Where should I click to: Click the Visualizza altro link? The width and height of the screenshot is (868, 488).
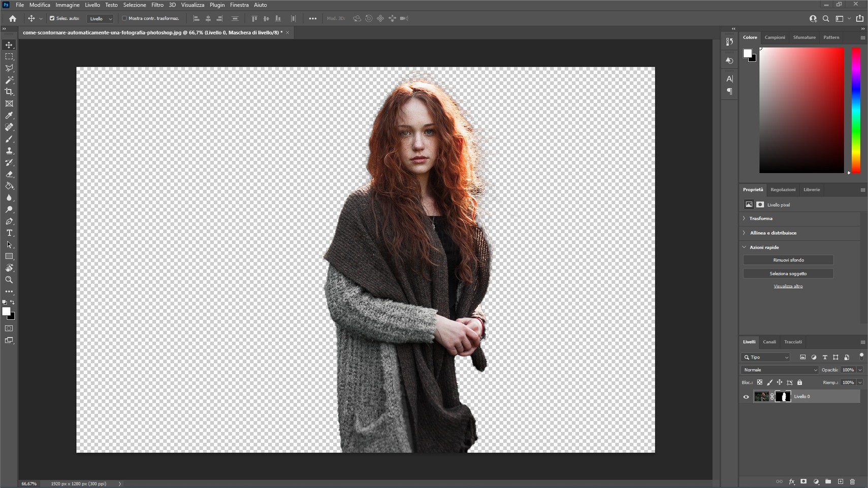(789, 285)
